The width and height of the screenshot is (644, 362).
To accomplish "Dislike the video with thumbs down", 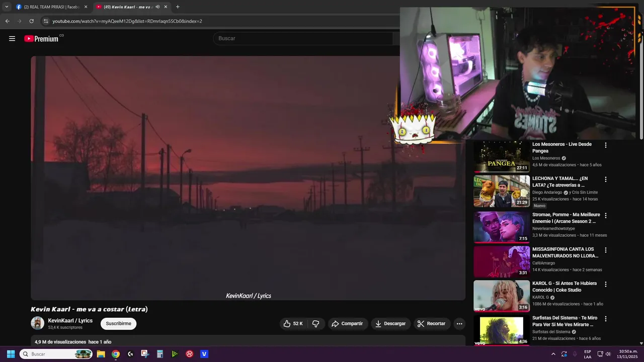I will point(316,324).
